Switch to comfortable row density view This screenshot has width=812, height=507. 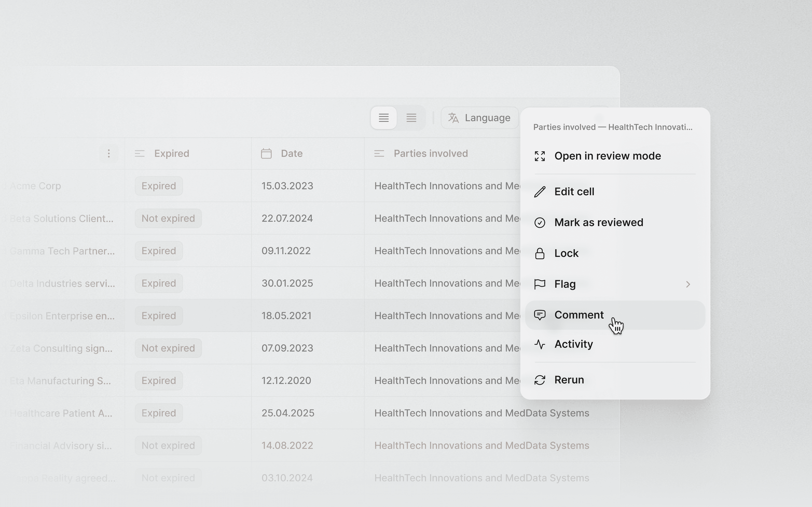coord(383,118)
